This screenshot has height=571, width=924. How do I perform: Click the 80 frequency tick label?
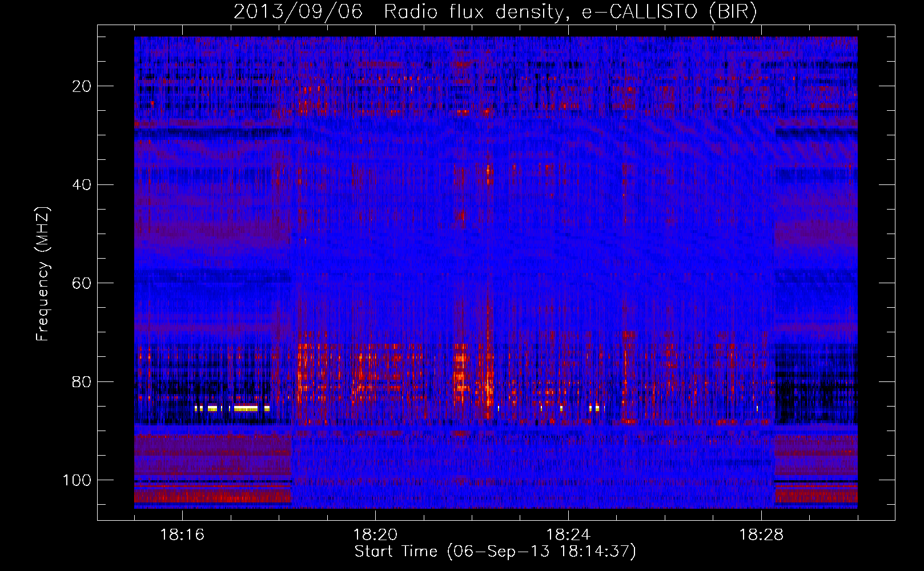click(x=82, y=381)
